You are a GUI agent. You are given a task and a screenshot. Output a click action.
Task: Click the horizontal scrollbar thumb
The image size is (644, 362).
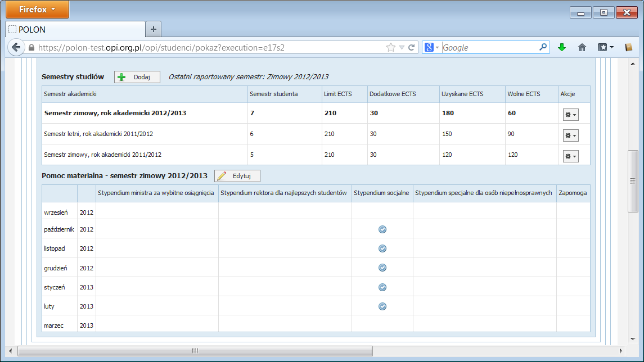[195, 351]
